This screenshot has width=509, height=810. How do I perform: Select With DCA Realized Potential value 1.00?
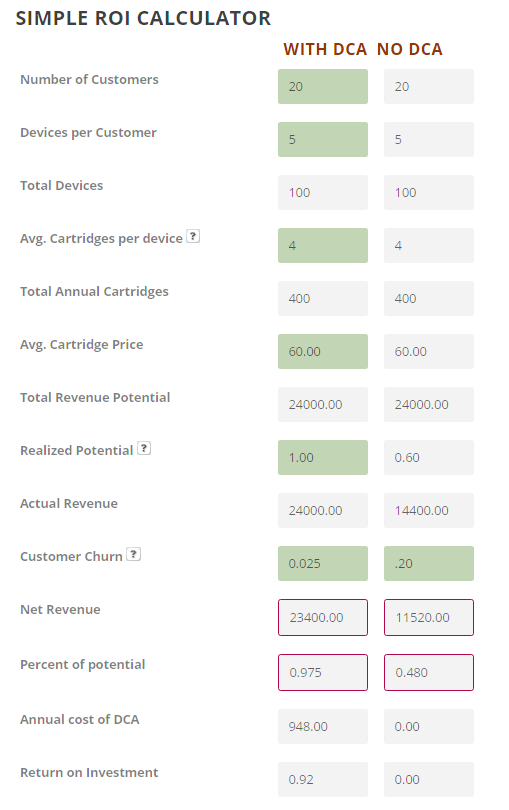click(x=323, y=457)
